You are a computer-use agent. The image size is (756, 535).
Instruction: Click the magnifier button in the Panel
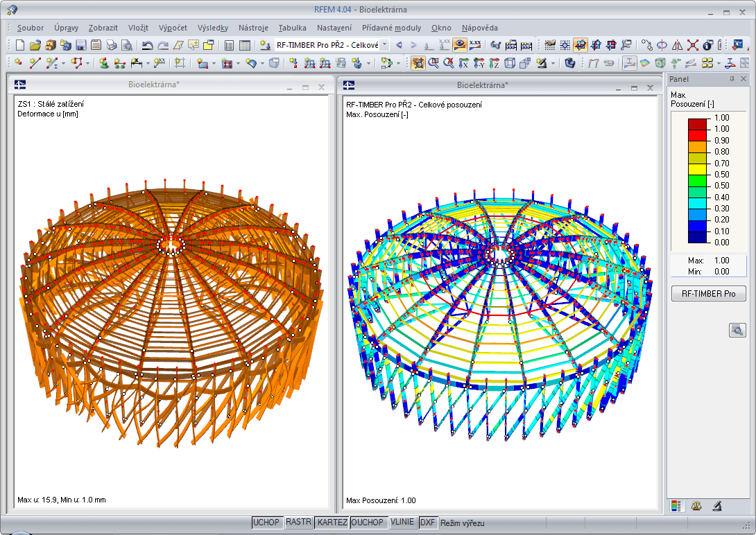[737, 331]
